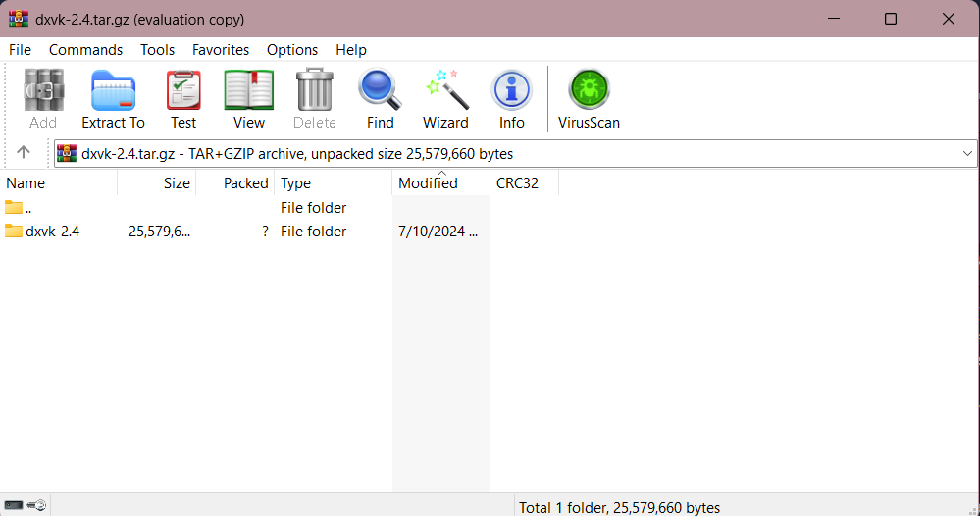Viewport: 980px width, 516px height.
Task: Minimize the WinRAR window
Action: pyautogui.click(x=834, y=19)
